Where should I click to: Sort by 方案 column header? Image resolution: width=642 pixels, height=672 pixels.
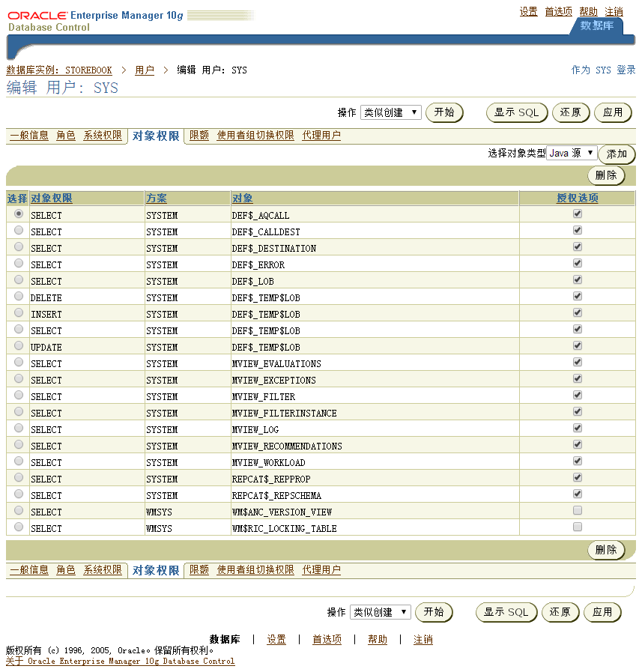[x=157, y=198]
